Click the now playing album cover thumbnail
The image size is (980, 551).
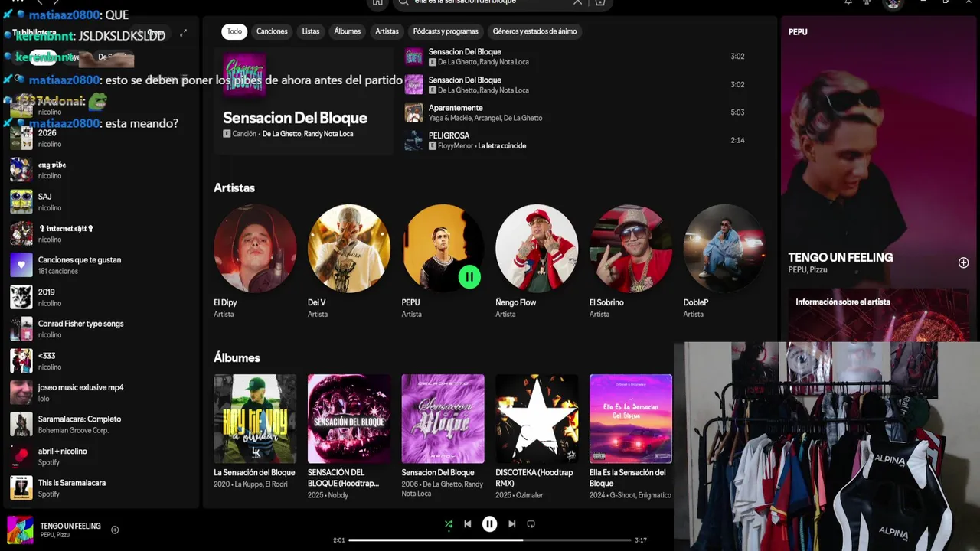21,530
